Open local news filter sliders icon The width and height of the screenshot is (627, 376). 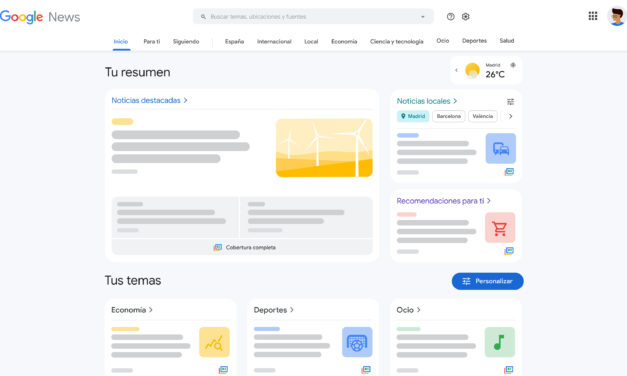click(511, 102)
